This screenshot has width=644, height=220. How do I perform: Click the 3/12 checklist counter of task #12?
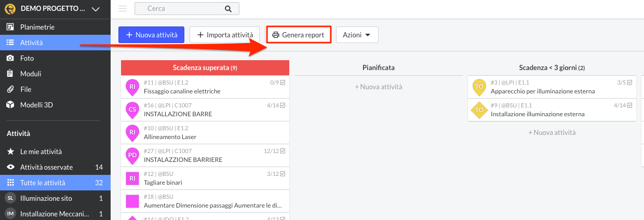click(x=276, y=173)
